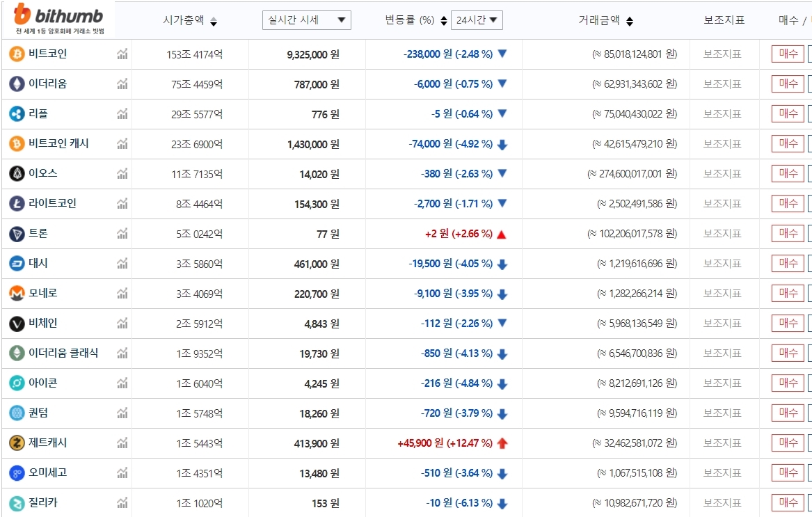
Task: Open 보조지표 link for 비트코인 캐시
Action: coord(722,143)
